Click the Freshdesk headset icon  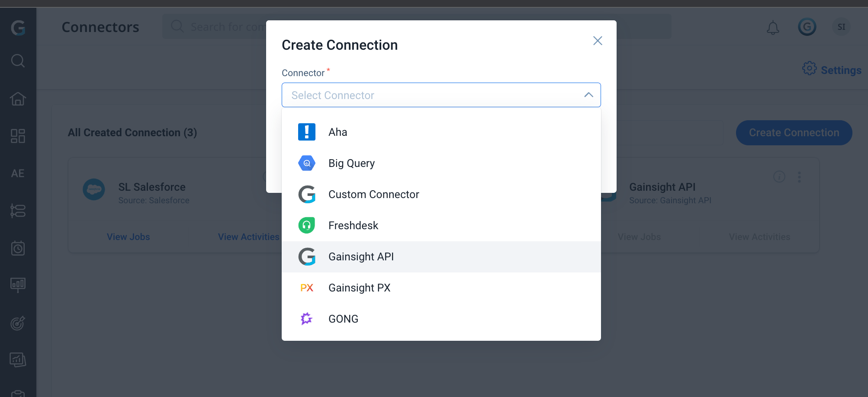tap(307, 225)
